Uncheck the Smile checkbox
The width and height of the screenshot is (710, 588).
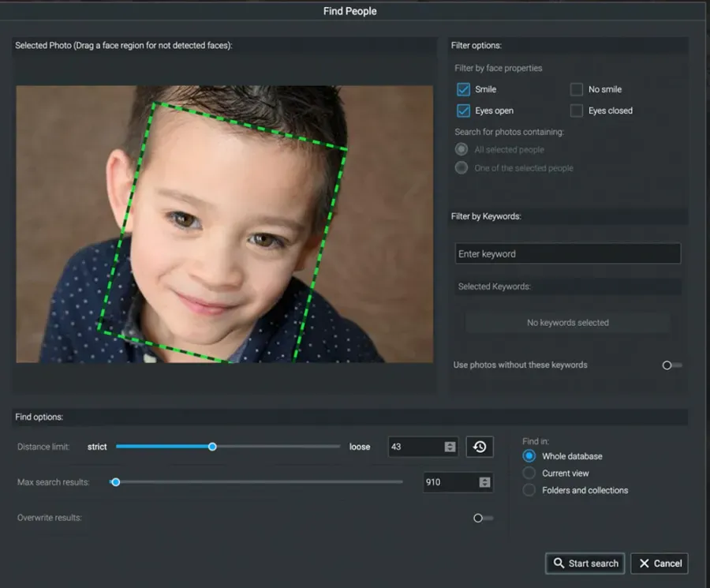[x=463, y=89]
